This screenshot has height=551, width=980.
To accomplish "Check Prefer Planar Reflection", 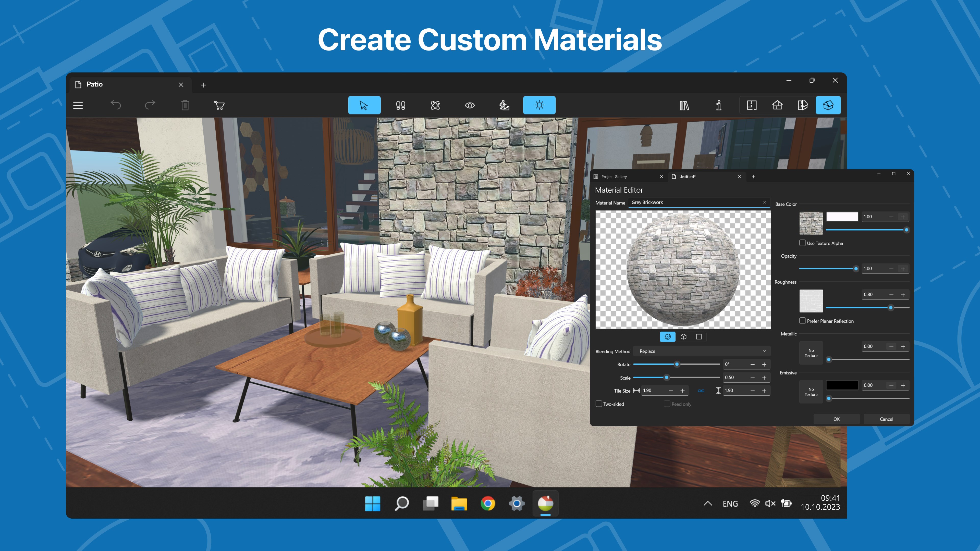I will coord(802,321).
